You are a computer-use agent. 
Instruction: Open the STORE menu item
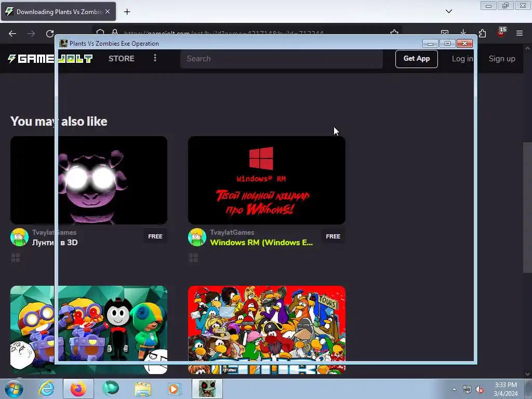coord(122,58)
